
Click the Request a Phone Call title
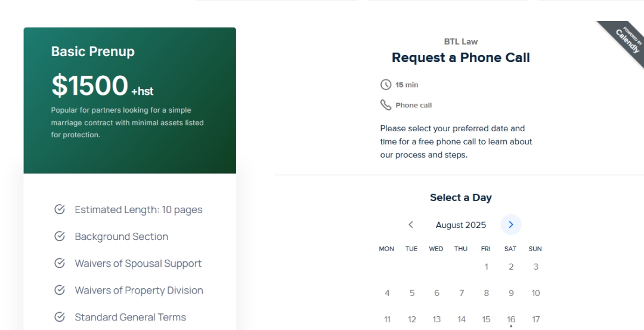click(x=461, y=57)
